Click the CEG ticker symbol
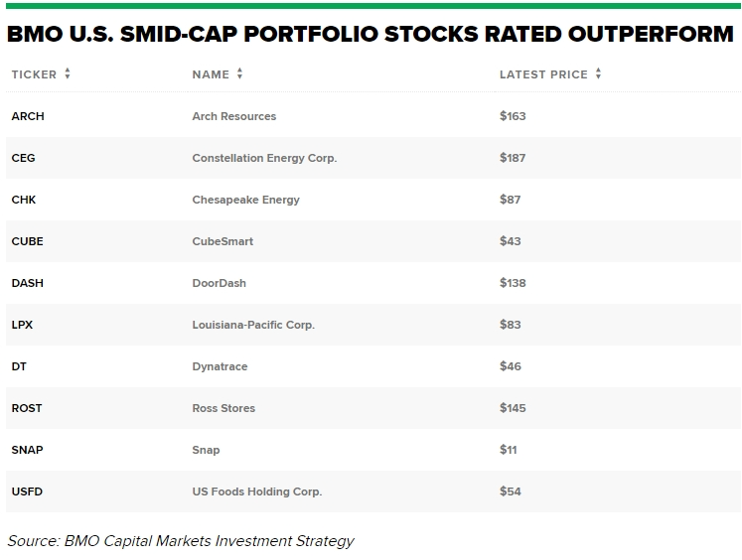 point(23,158)
